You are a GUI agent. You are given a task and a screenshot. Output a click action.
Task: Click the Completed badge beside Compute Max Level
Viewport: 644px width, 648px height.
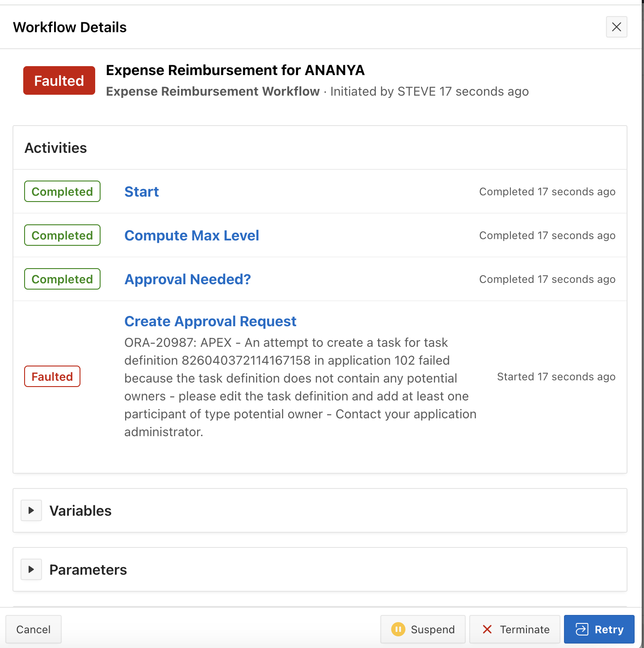coord(62,236)
